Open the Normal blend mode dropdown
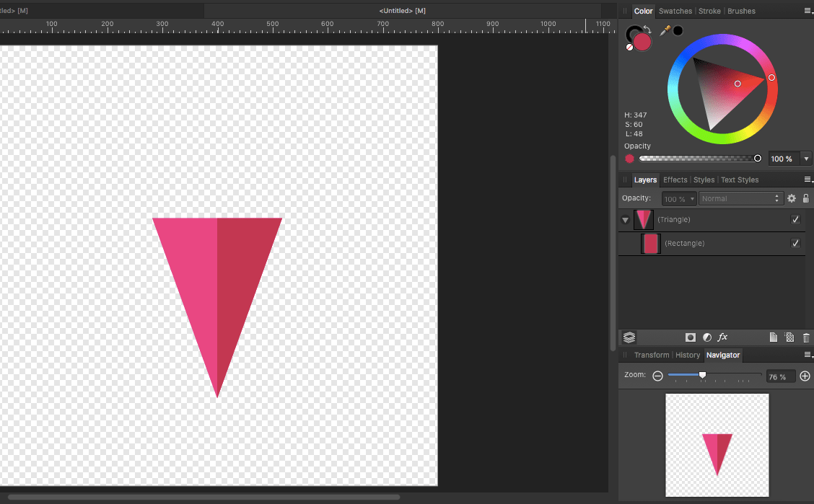This screenshot has width=814, height=504. (741, 198)
